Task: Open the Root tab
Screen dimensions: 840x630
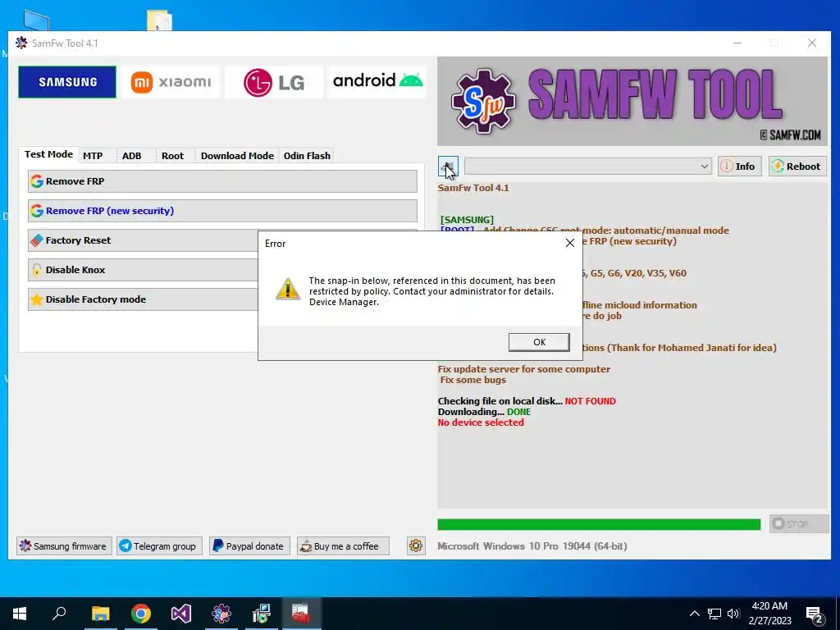Action: coord(172,156)
